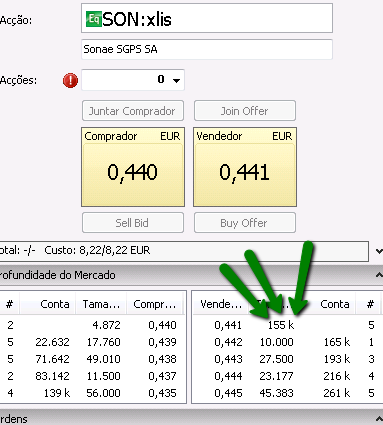Click the bid-side Conta column header

(x=48, y=304)
